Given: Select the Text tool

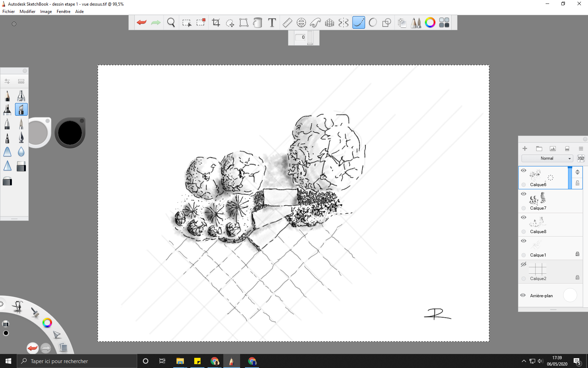Looking at the screenshot, I should pyautogui.click(x=272, y=22).
